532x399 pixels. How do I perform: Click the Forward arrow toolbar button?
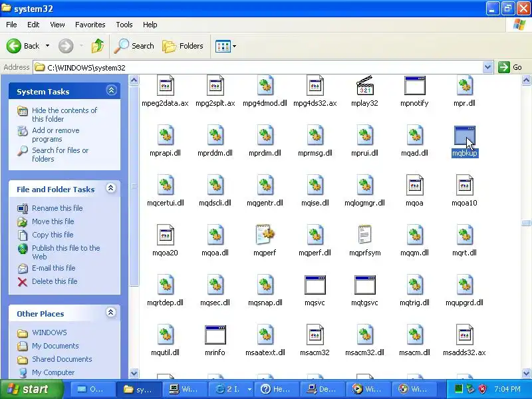66,46
